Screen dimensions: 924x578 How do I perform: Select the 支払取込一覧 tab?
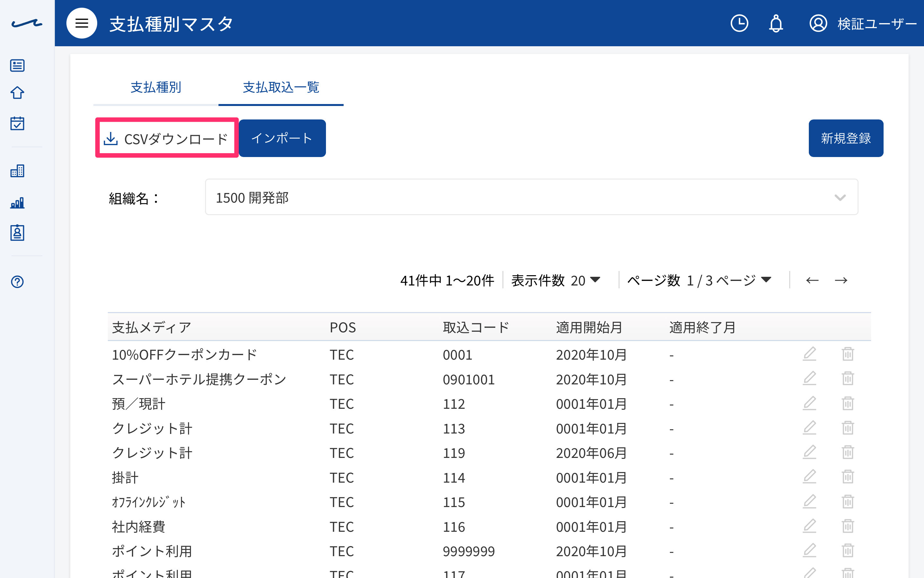coord(281,88)
